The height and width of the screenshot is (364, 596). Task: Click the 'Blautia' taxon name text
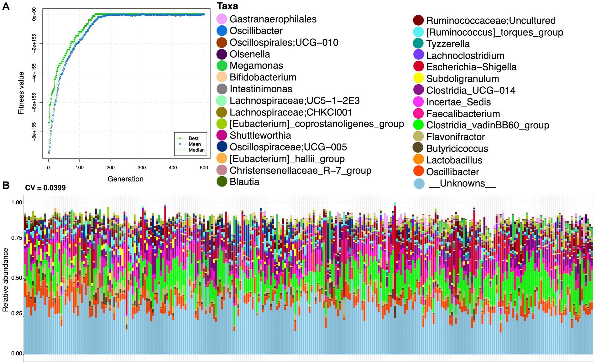click(x=244, y=182)
